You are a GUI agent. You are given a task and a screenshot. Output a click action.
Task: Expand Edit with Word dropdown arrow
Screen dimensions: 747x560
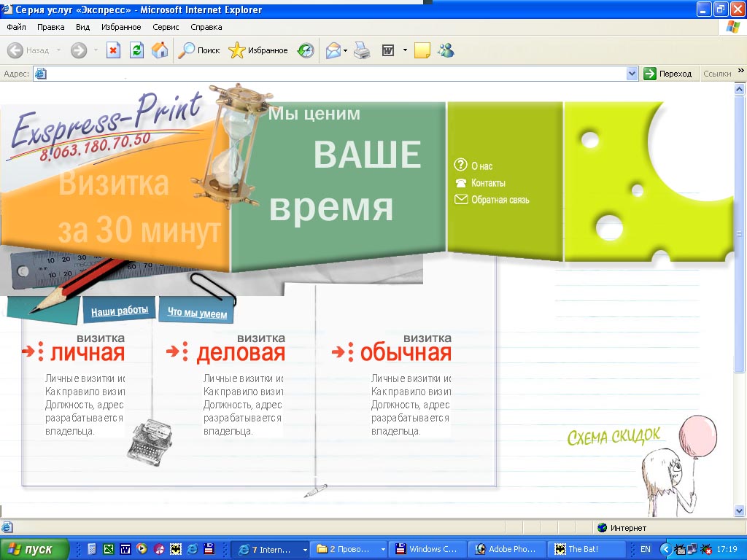405,50
